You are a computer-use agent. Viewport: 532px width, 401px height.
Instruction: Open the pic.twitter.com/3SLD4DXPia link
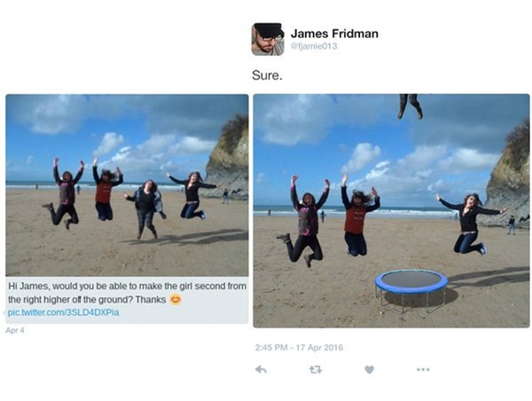click(64, 312)
